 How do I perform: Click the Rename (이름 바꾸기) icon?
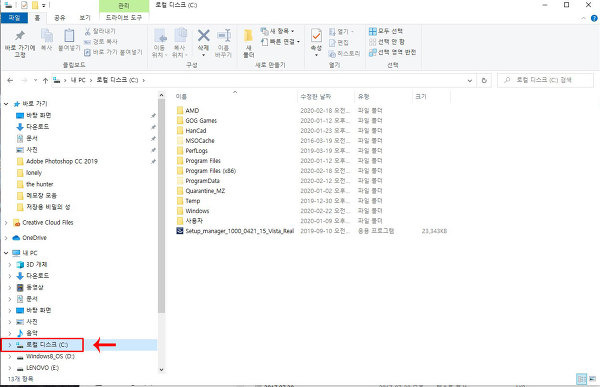pyautogui.click(x=224, y=36)
